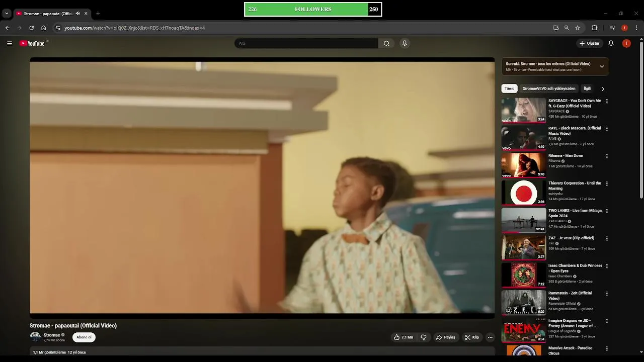Open browser extensions puzzle icon
Image resolution: width=644 pixels, height=362 pixels.
(594, 28)
